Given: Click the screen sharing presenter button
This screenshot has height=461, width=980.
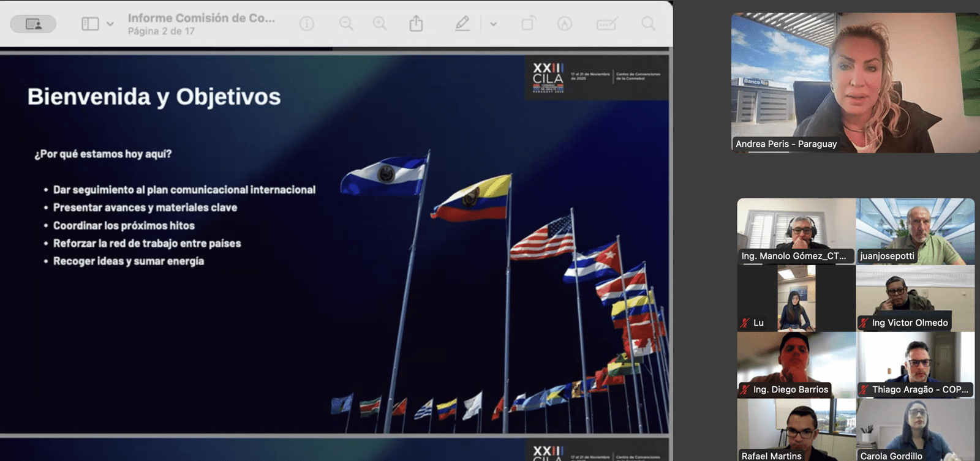Looking at the screenshot, I should click(x=33, y=24).
